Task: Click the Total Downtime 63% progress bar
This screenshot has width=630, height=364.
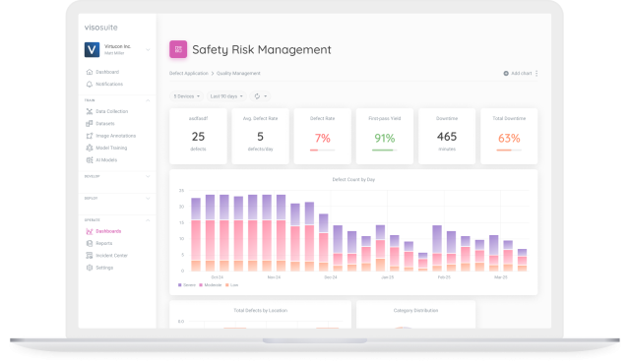Action: (509, 151)
